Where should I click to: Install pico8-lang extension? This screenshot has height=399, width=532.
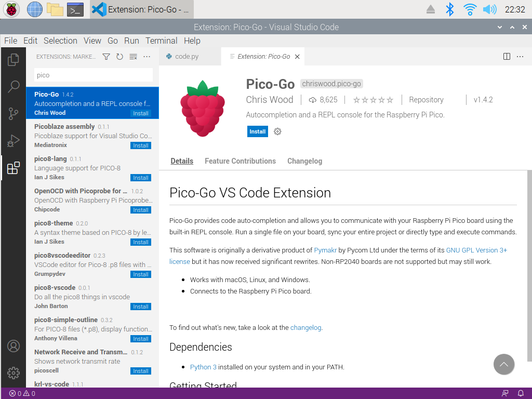pos(141,178)
